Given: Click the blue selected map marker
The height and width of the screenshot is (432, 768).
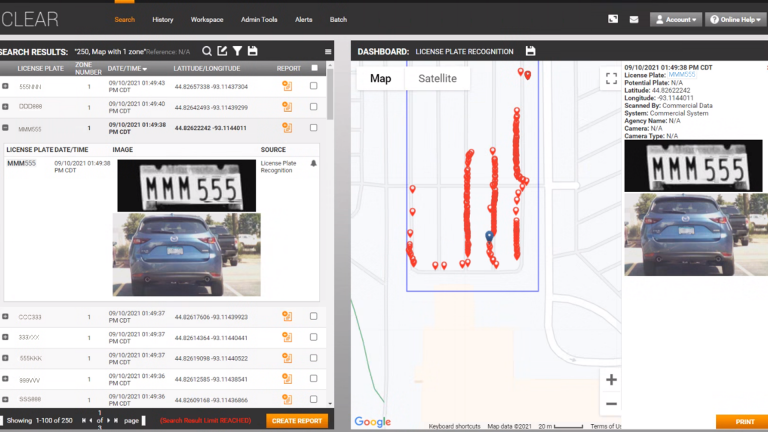Looking at the screenshot, I should pos(489,236).
